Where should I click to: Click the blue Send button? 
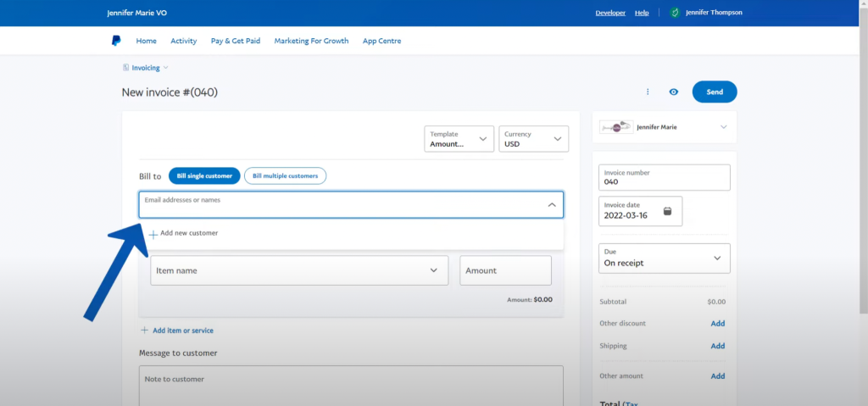click(715, 92)
